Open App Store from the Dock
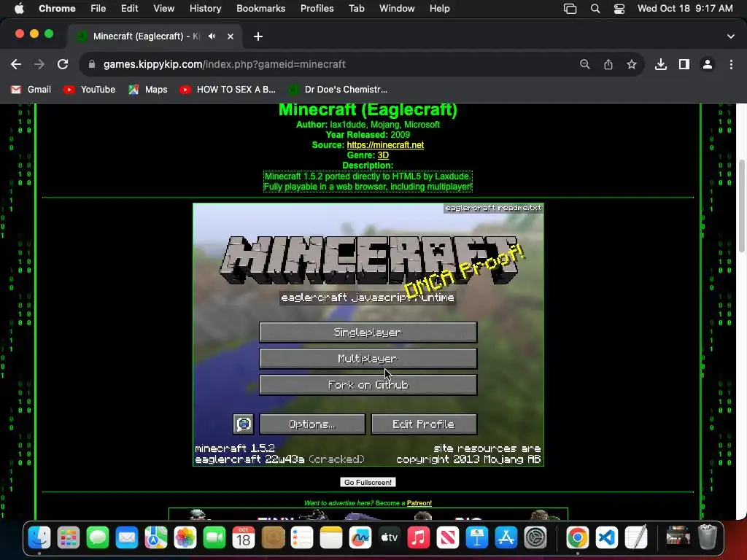747x560 pixels. tap(506, 537)
